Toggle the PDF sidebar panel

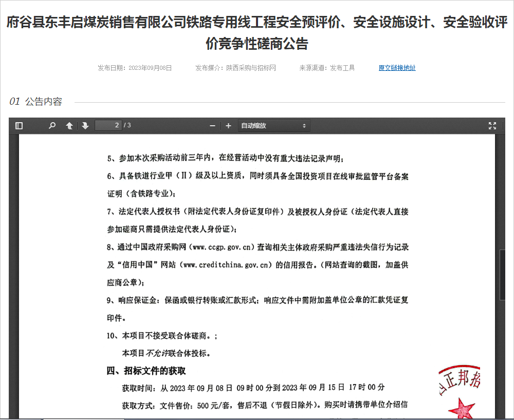pyautogui.click(x=19, y=126)
